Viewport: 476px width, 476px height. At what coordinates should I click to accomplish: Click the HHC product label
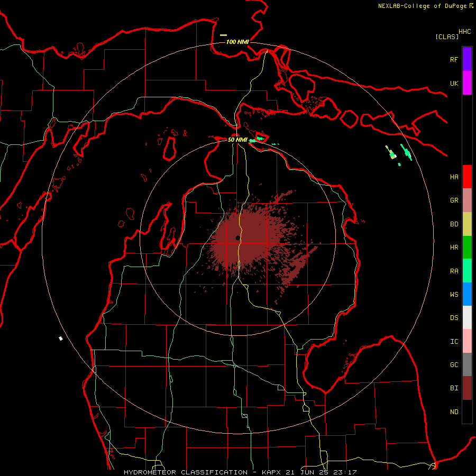(x=464, y=32)
